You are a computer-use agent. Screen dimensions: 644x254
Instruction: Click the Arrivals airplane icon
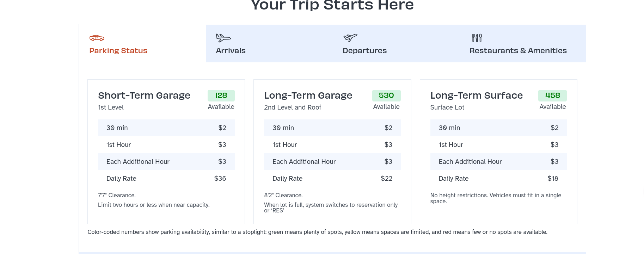pyautogui.click(x=223, y=38)
